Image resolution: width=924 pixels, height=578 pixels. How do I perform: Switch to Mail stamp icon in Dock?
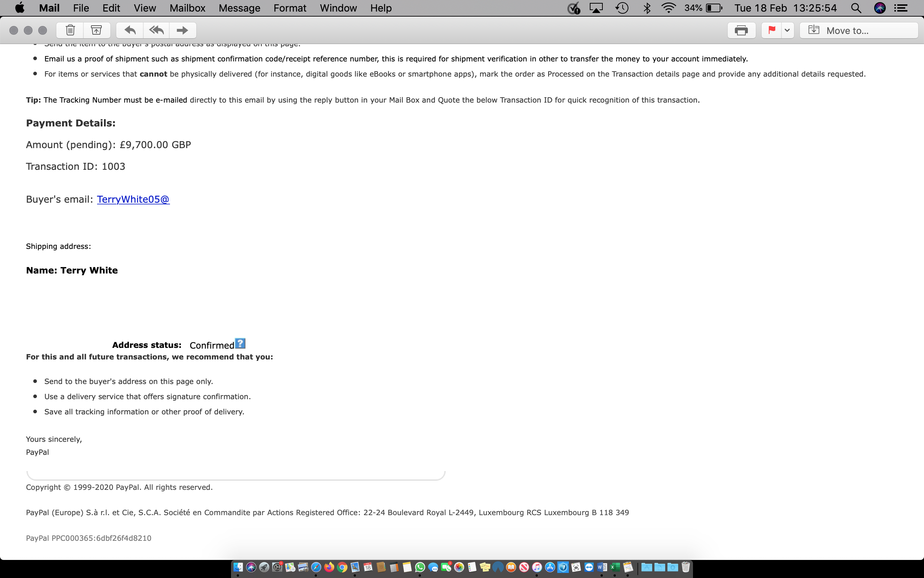pyautogui.click(x=355, y=567)
